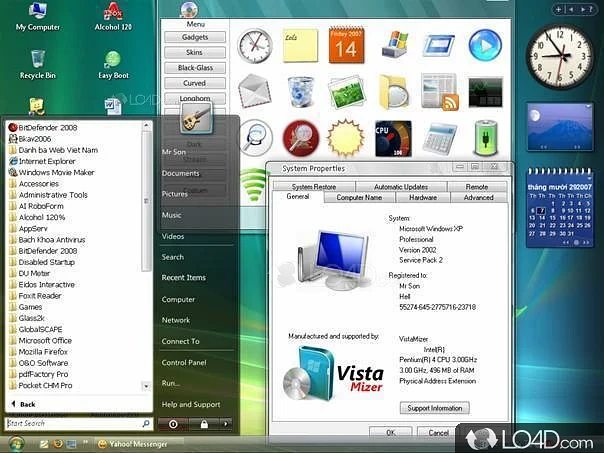
Task: Click the lock button in Start menu
Action: pyautogui.click(x=204, y=424)
